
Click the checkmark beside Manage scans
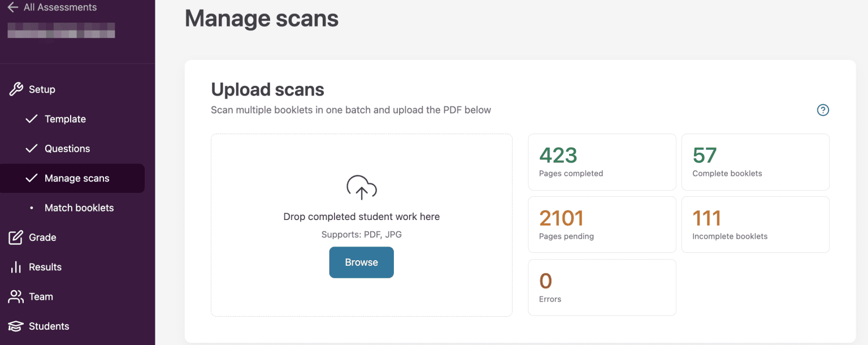tap(32, 178)
